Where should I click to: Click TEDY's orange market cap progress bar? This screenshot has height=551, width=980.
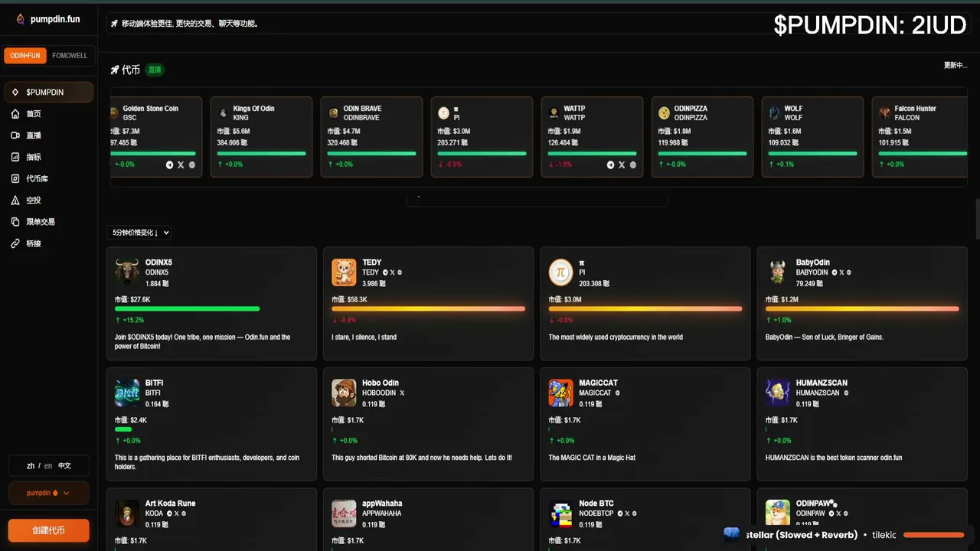tap(428, 308)
